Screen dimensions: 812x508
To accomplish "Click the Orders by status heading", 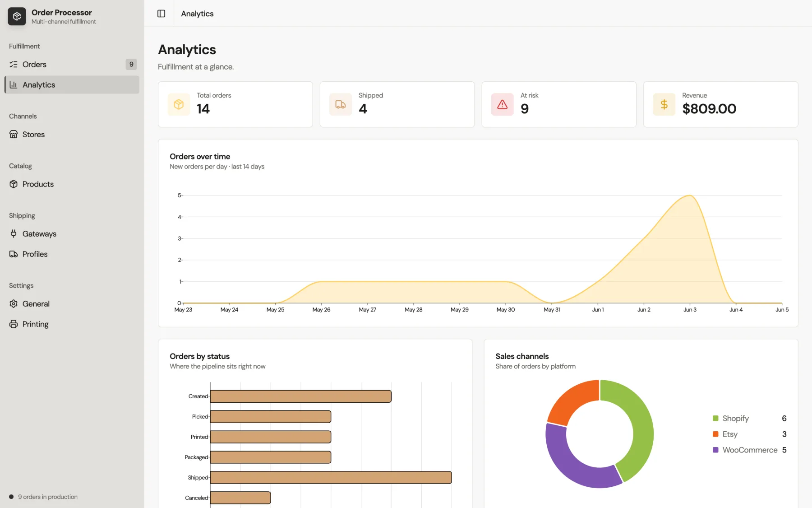I will coord(199,357).
